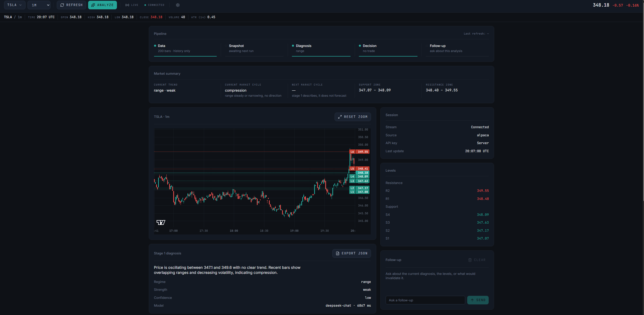Click the Last update 20:07:00 UTC value

click(477, 151)
